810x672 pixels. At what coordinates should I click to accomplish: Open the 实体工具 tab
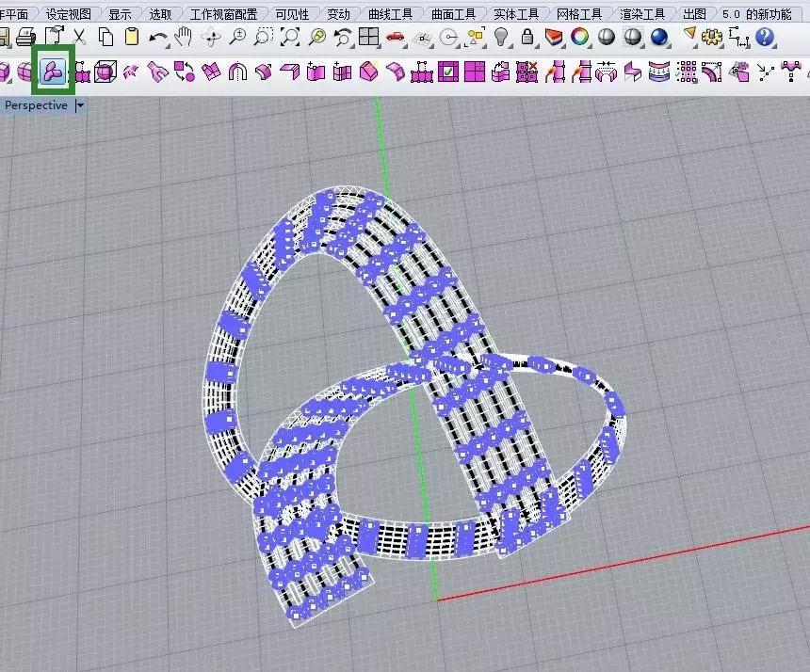(x=516, y=14)
